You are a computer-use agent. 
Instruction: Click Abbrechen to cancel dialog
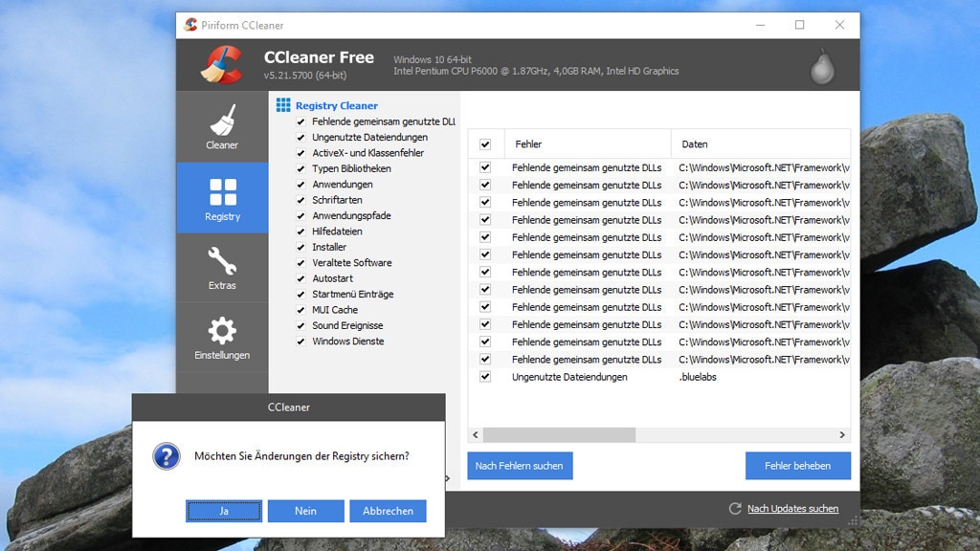pyautogui.click(x=388, y=511)
